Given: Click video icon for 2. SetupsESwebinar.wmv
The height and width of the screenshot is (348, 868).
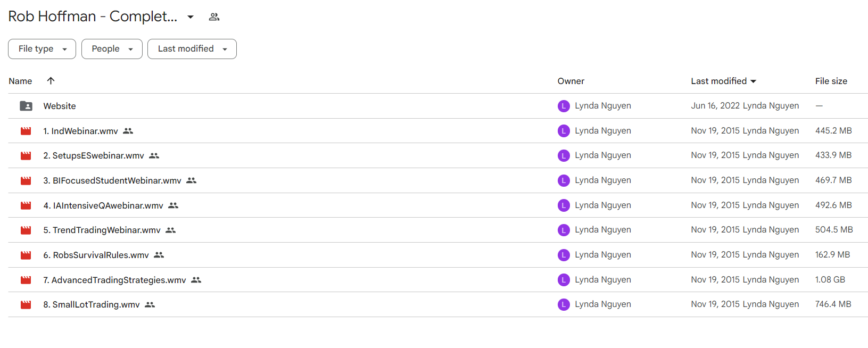Looking at the screenshot, I should (x=26, y=155).
